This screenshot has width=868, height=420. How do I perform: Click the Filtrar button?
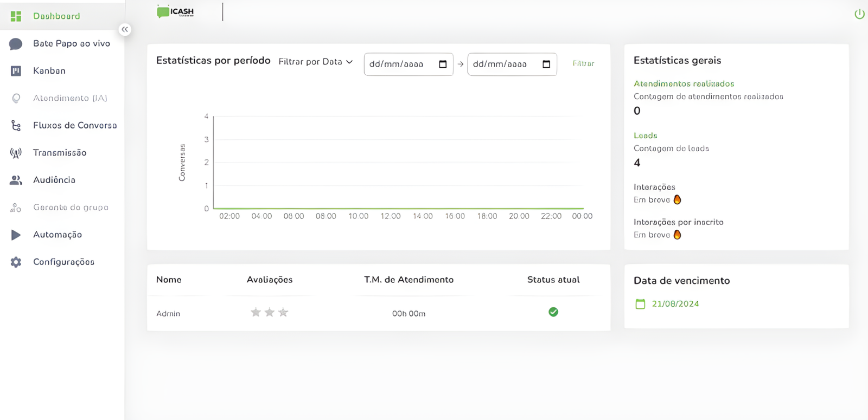pos(583,63)
